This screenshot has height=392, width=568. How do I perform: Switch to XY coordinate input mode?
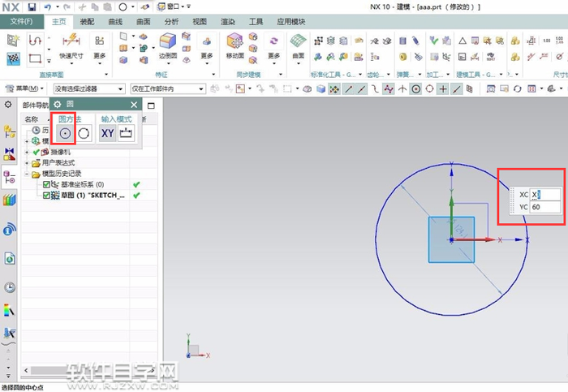(x=107, y=134)
